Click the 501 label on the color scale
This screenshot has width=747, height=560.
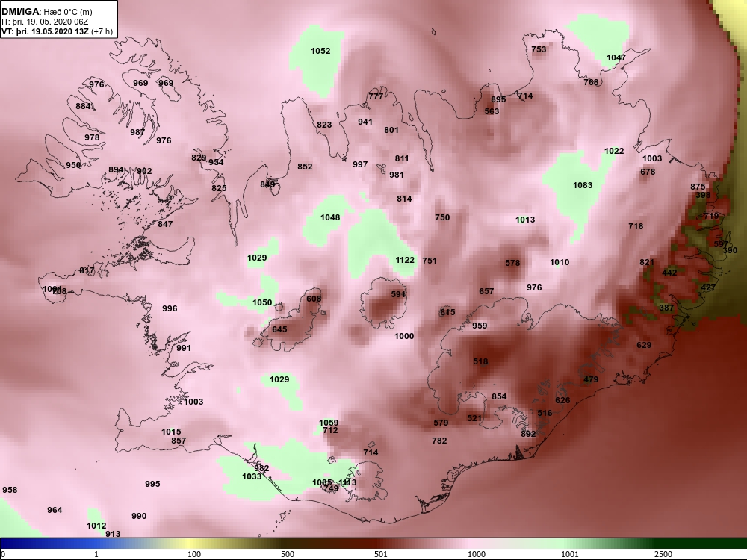tap(381, 554)
